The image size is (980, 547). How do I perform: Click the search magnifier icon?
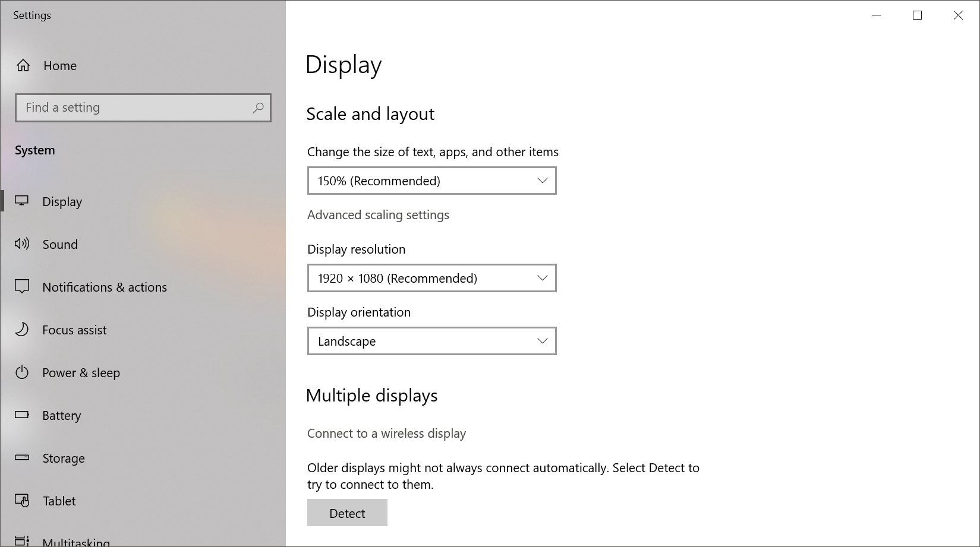pyautogui.click(x=258, y=107)
